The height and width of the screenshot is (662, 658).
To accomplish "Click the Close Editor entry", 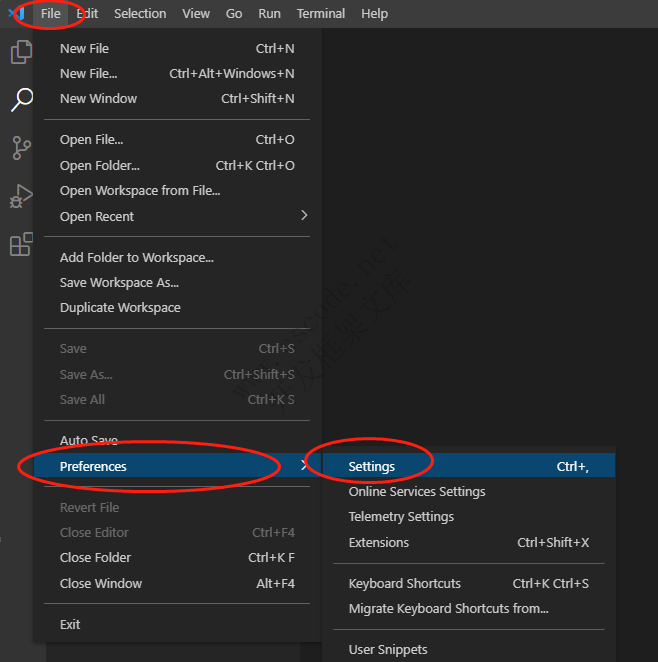I will point(177,533).
